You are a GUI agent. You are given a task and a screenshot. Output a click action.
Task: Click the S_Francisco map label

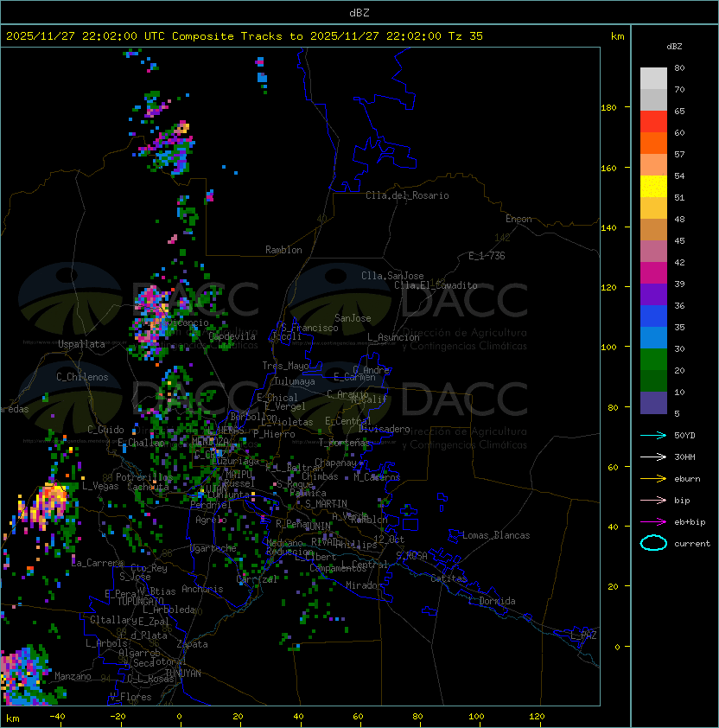coord(309,328)
